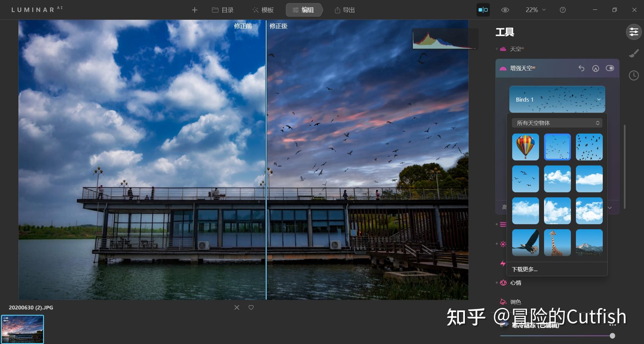Click the 修正前 before label

pyautogui.click(x=243, y=26)
